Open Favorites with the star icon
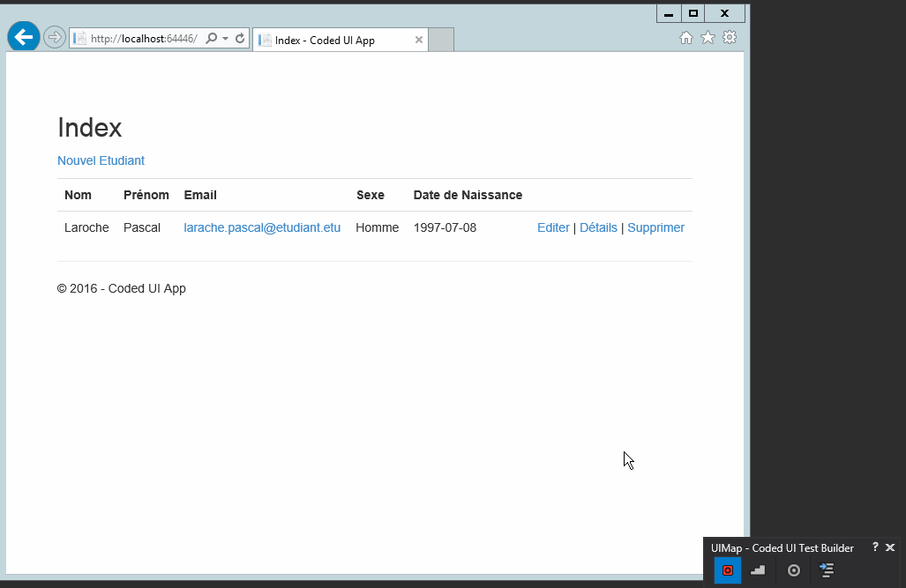The height and width of the screenshot is (588, 906). point(708,38)
